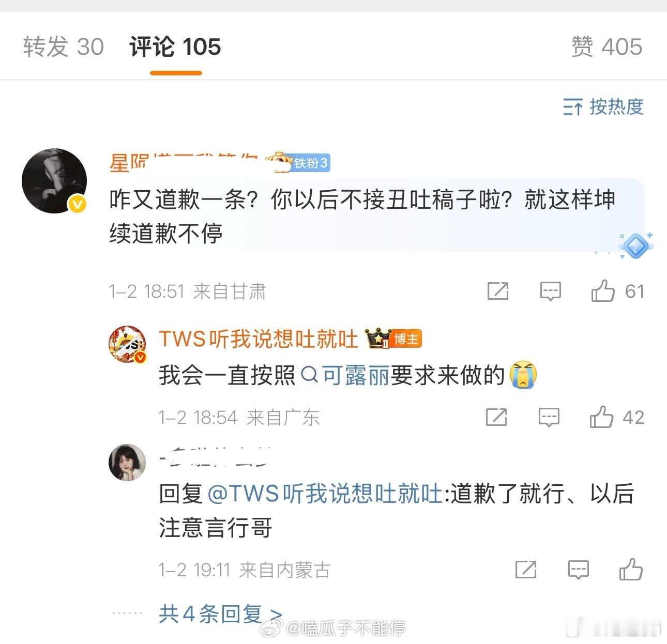The height and width of the screenshot is (644, 667).
Task: Expand 共4条回复 replies
Action: pos(221,614)
